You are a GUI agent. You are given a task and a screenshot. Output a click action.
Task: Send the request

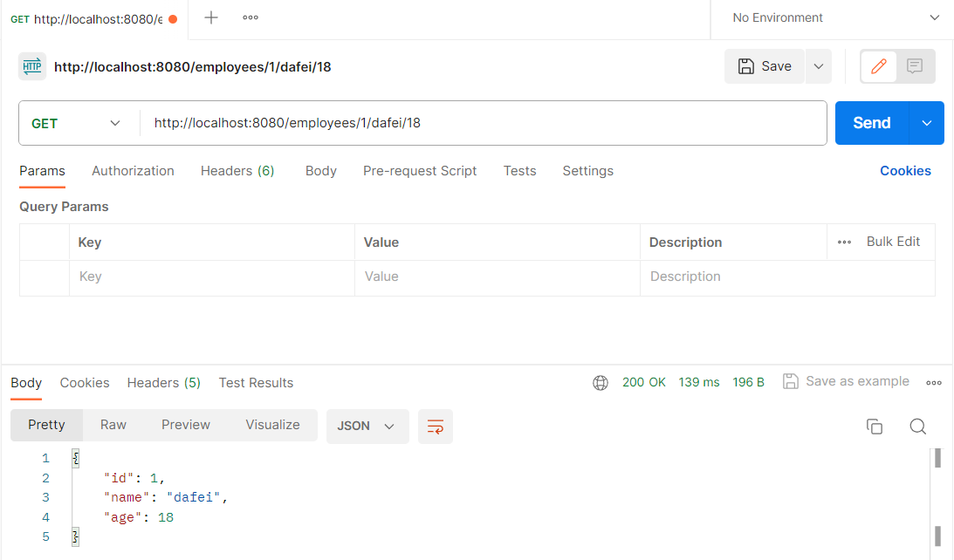[x=872, y=123]
